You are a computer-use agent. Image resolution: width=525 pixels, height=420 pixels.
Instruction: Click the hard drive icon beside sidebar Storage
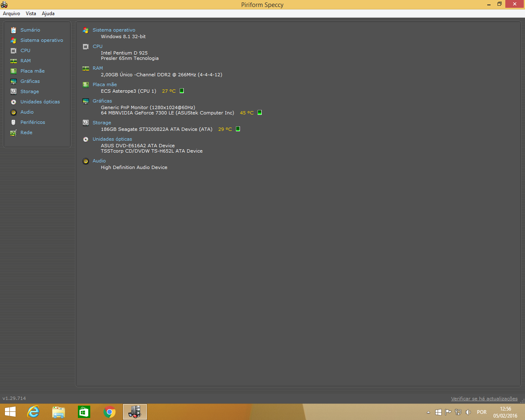pyautogui.click(x=14, y=91)
